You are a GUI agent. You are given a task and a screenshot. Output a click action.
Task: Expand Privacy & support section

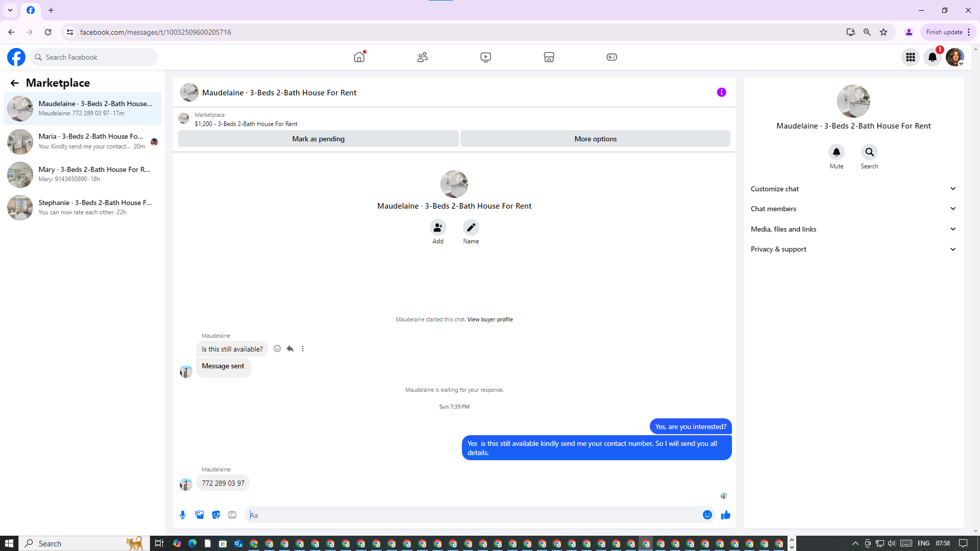pyautogui.click(x=853, y=249)
